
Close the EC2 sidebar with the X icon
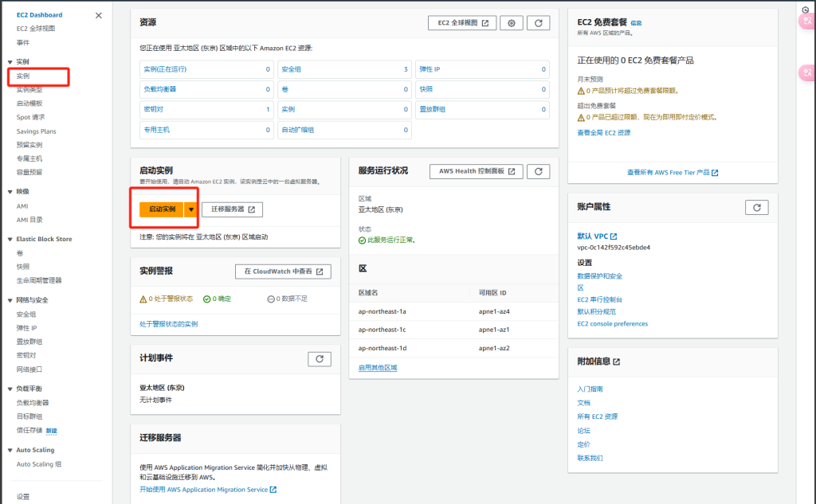(x=98, y=15)
